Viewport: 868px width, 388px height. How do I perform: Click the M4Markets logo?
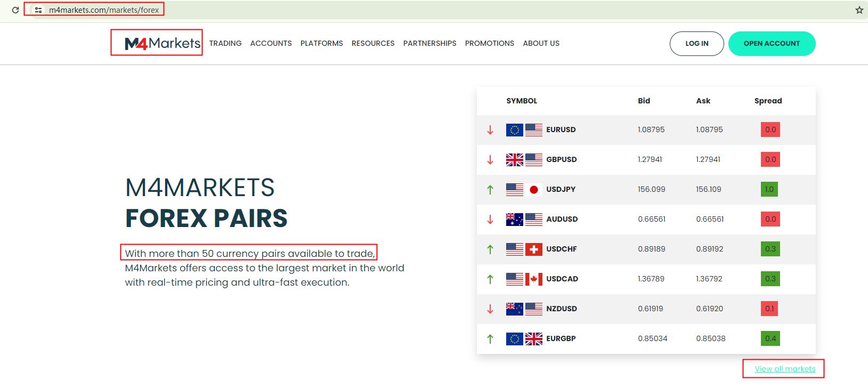coord(163,43)
